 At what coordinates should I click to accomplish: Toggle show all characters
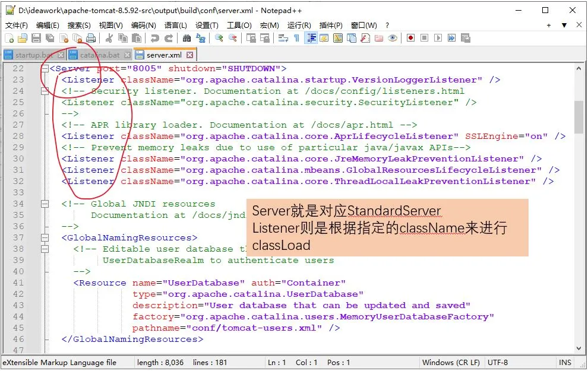coord(297,38)
